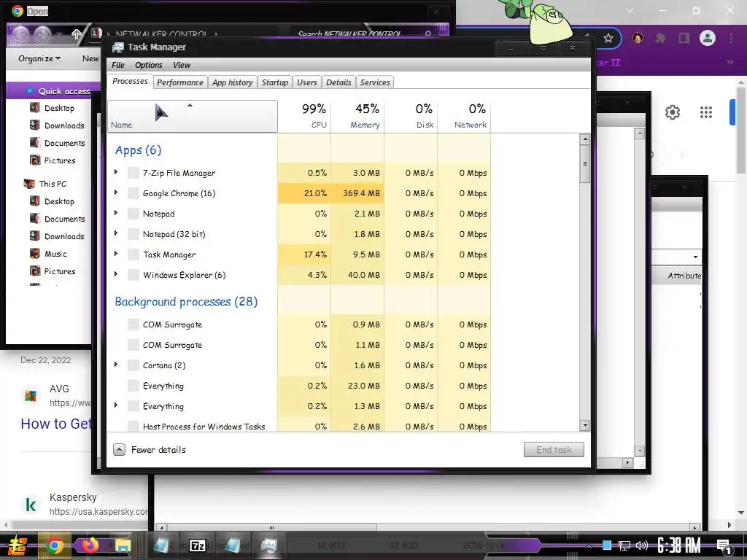Image resolution: width=747 pixels, height=560 pixels.
Task: Switch to the App history tab
Action: pyautogui.click(x=233, y=82)
